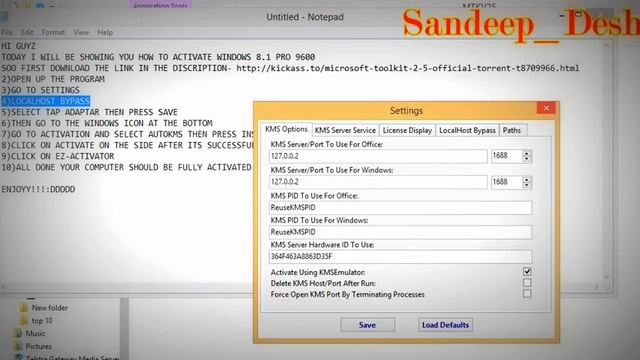640x360 pixels.
Task: Select Pictures in Explorer tree
Action: point(38,346)
